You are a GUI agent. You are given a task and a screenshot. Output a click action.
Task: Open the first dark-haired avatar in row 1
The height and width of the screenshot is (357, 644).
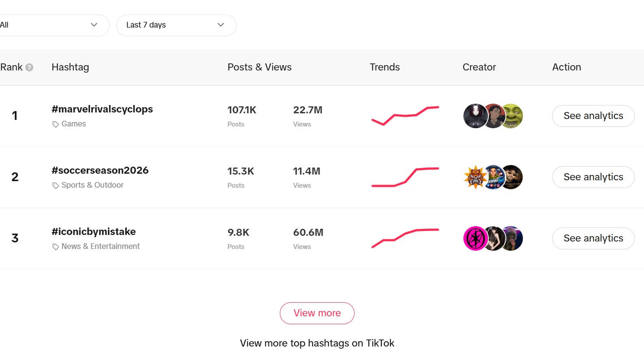pos(474,116)
